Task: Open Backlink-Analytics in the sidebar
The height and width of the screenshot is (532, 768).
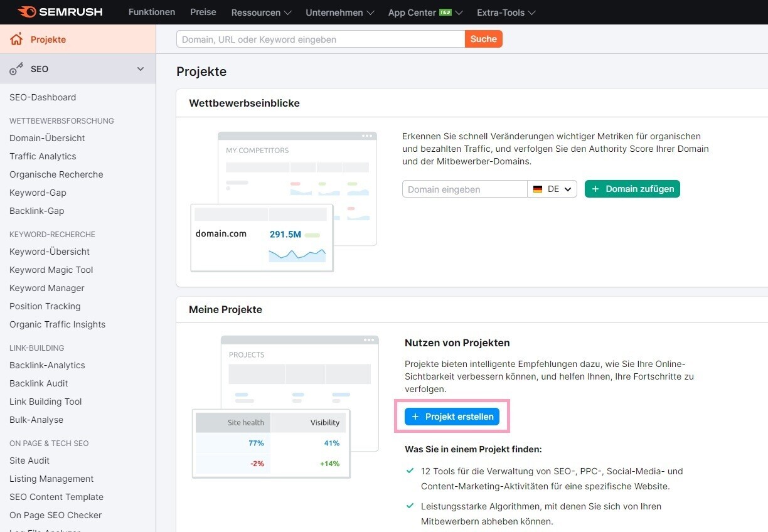Action: (x=47, y=365)
